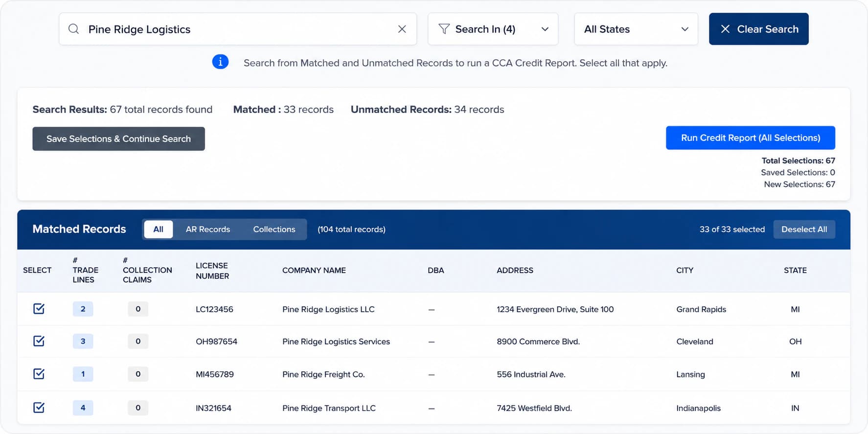The height and width of the screenshot is (434, 868).
Task: Click the Clear Search button
Action: click(x=758, y=29)
